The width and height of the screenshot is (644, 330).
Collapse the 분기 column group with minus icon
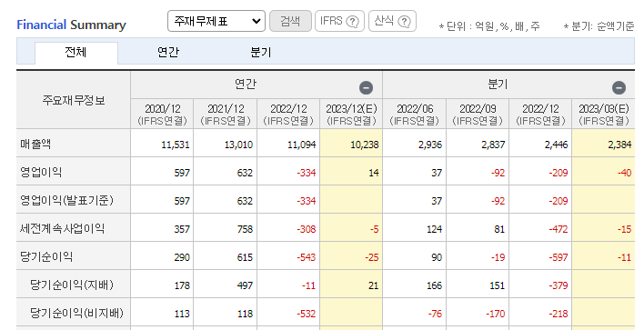tap(619, 88)
